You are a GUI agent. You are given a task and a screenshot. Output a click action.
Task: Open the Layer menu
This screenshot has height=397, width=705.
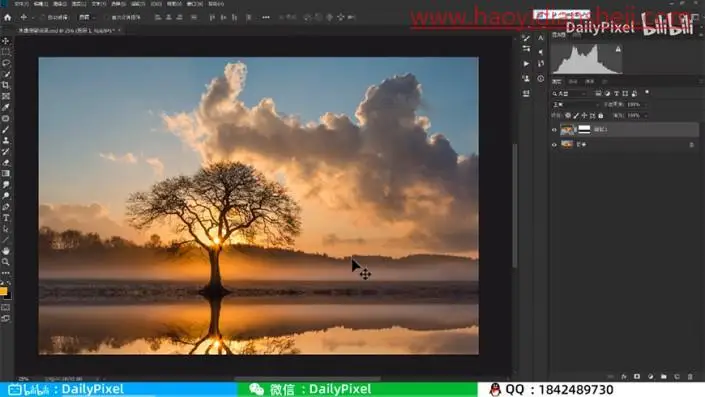click(x=79, y=4)
